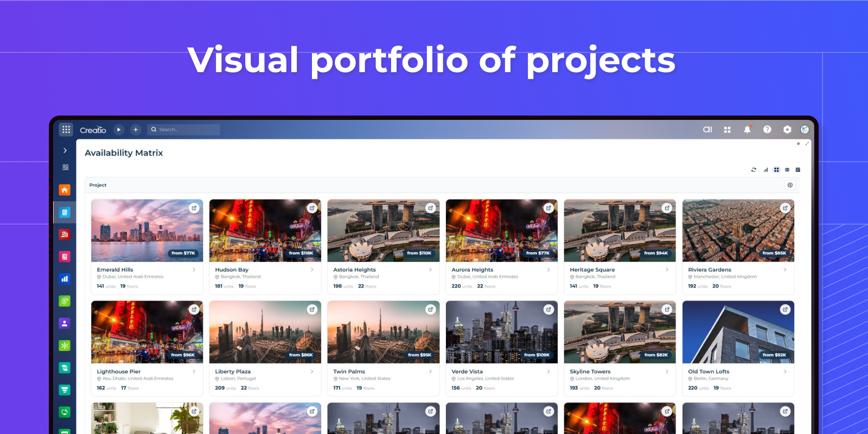The width and height of the screenshot is (868, 434).
Task: Open Emerald Hills in new window icon
Action: point(194,208)
